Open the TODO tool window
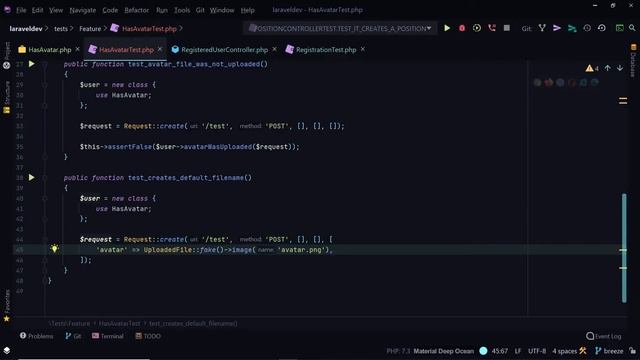The image size is (640, 360). coord(148,336)
